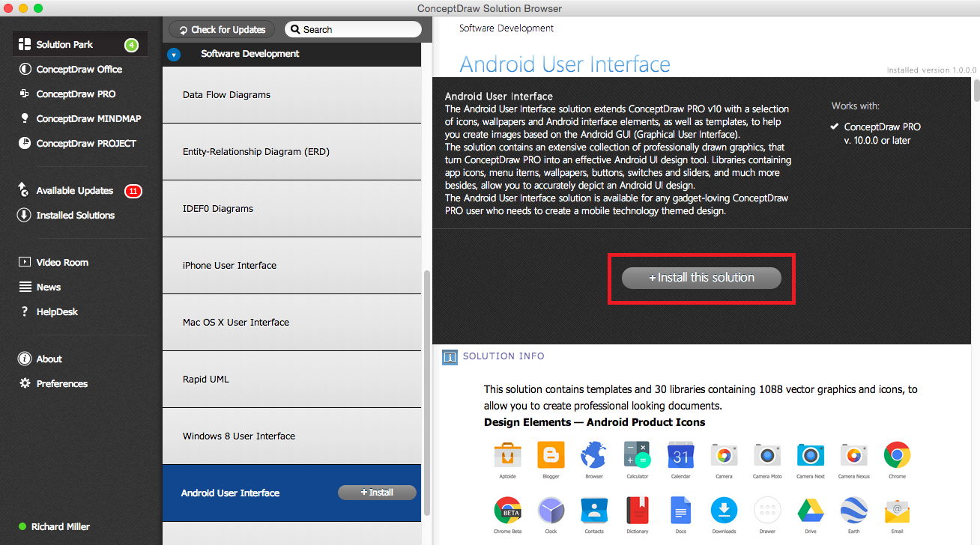Click the Drawer product icon
This screenshot has width=980, height=545.
767,511
